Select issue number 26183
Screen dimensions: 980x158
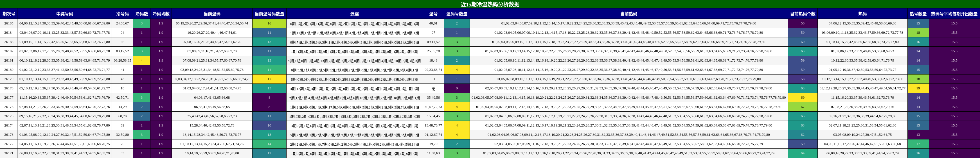point(9,42)
